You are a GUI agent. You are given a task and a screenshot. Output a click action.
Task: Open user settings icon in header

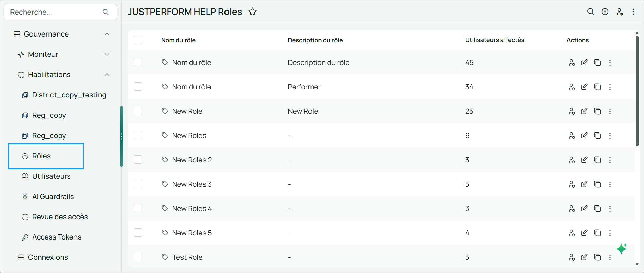(x=620, y=12)
